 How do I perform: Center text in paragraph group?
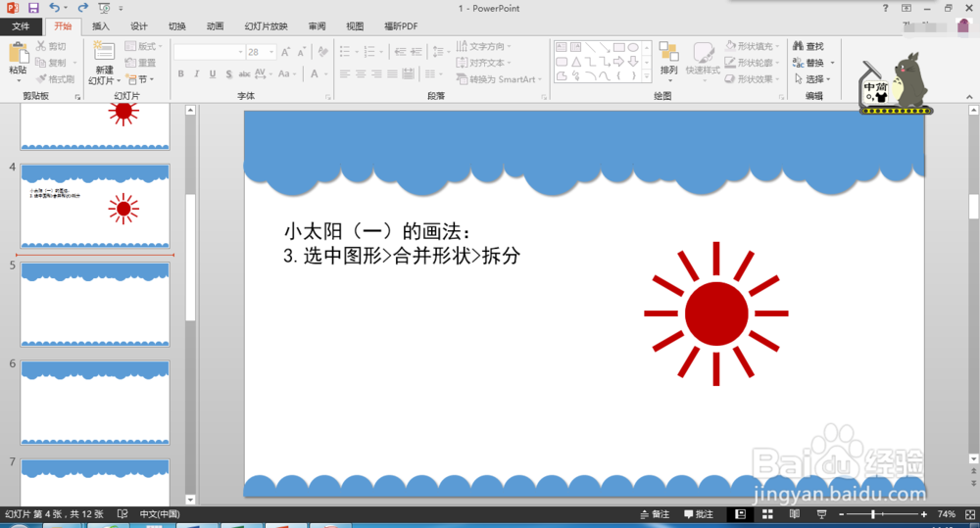tap(361, 73)
